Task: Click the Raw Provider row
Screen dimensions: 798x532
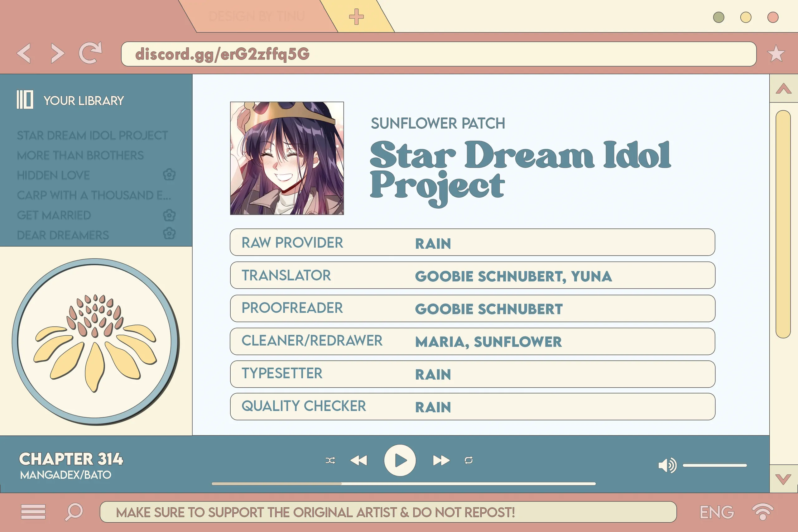Action: (x=472, y=242)
